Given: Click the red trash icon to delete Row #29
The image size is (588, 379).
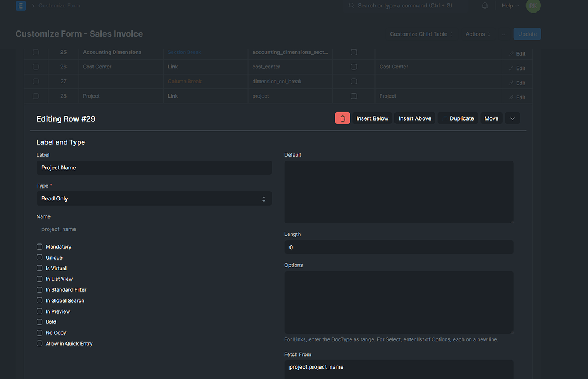Looking at the screenshot, I should [x=342, y=118].
